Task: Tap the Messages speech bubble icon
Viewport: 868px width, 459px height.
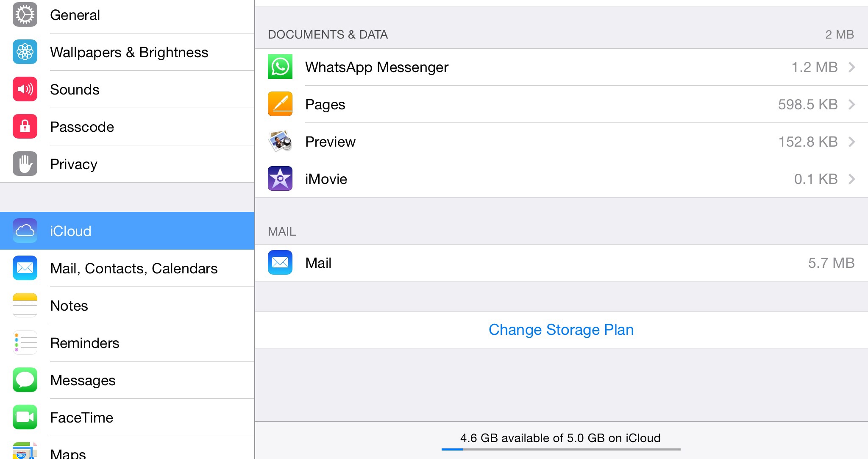Action: tap(25, 380)
